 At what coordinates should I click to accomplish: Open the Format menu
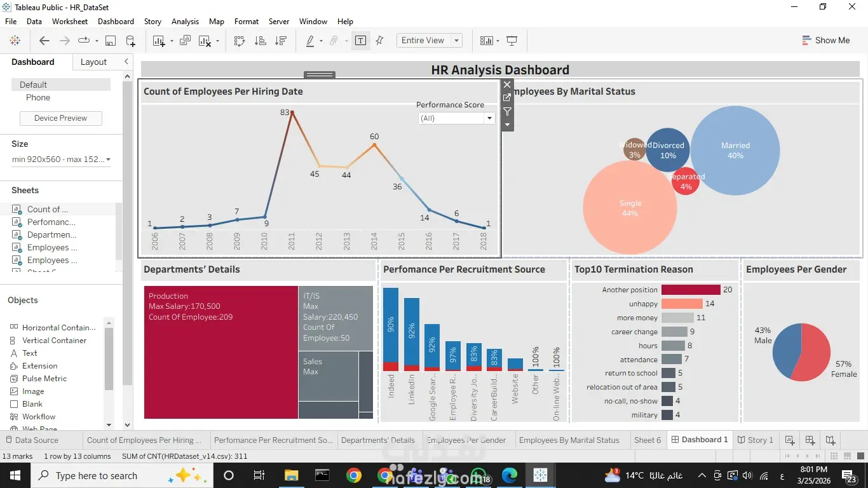click(247, 22)
